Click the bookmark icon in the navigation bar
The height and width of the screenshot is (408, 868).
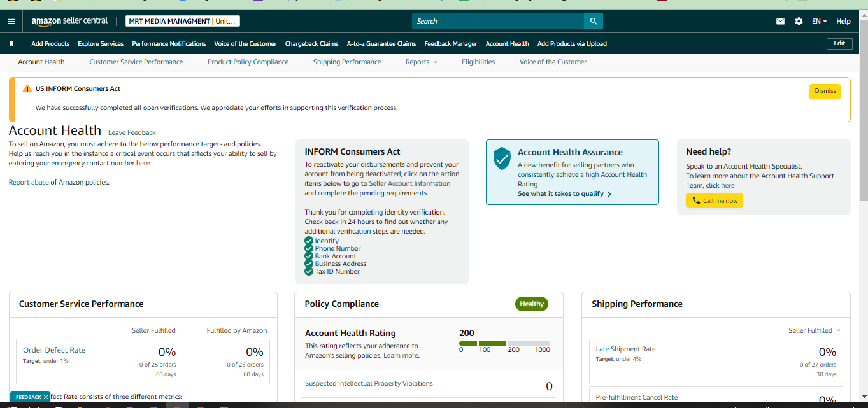coord(11,44)
